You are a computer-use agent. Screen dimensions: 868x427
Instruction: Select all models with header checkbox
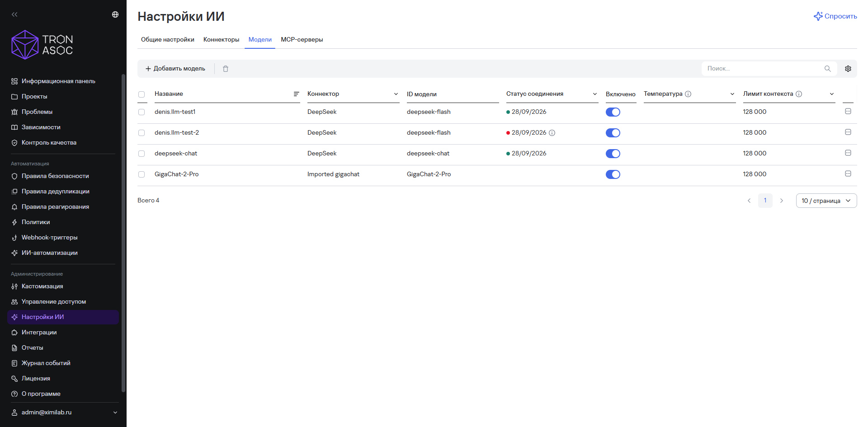coord(142,94)
